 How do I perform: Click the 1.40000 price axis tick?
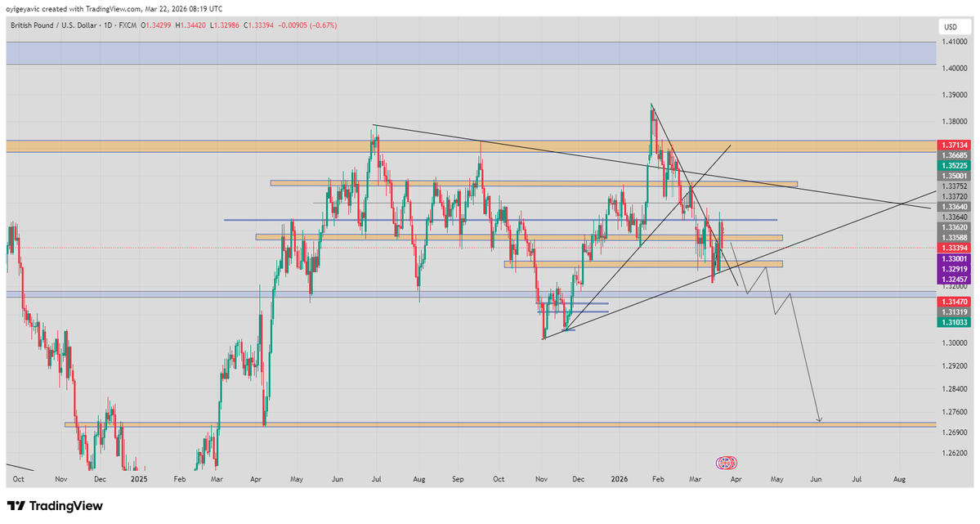(955, 68)
